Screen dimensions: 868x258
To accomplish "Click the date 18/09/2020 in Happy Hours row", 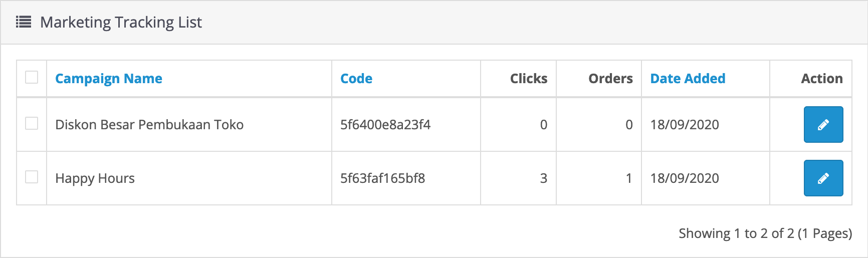I will coord(685,178).
